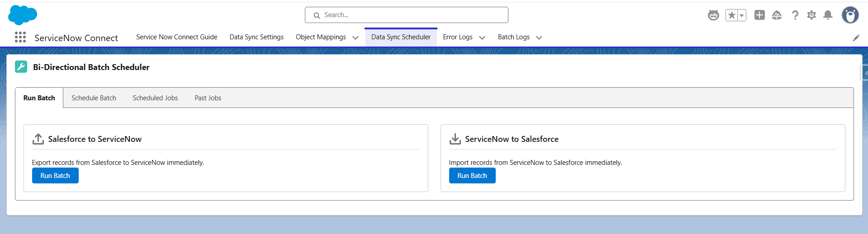The image size is (868, 234).
Task: Expand the favorites list dropdown arrow
Action: coord(742,15)
